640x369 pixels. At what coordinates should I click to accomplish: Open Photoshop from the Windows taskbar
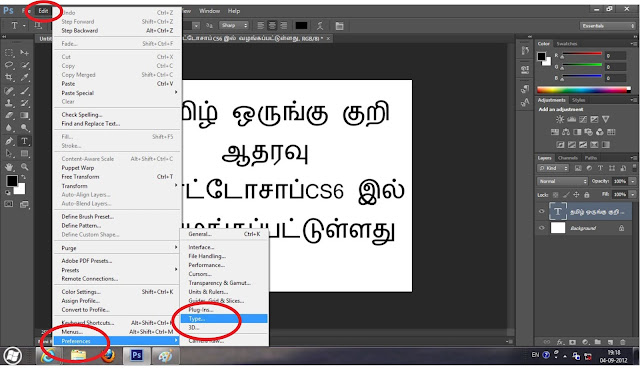coord(136,356)
